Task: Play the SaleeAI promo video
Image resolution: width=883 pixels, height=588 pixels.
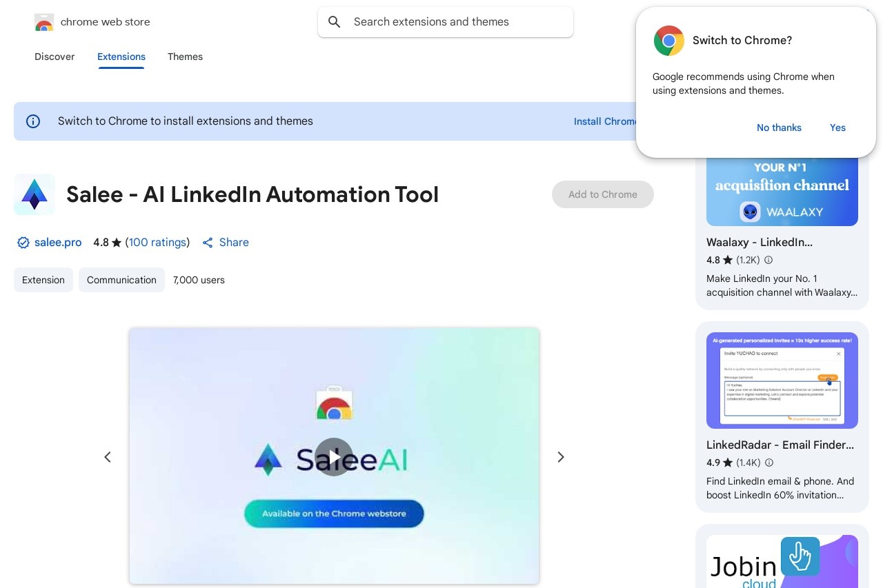Action: point(334,457)
